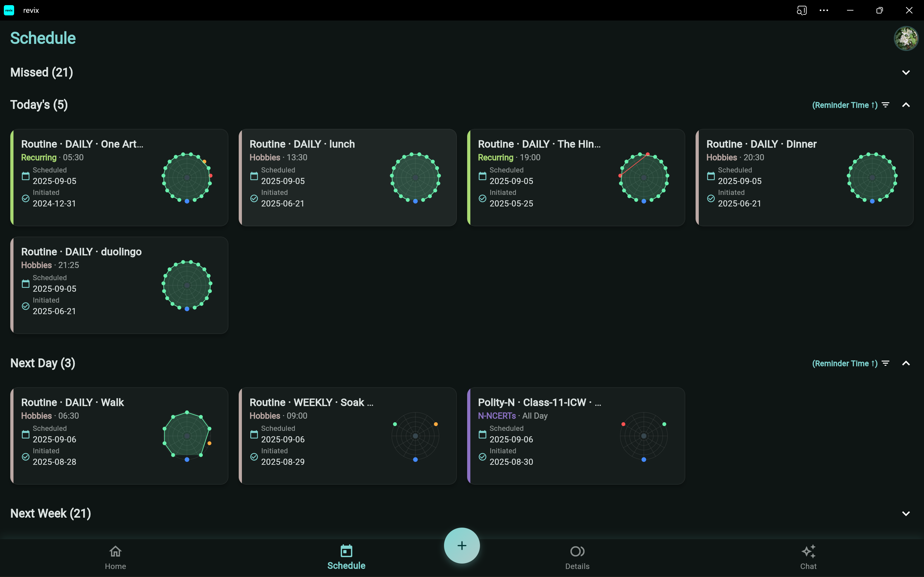Expand the Missed (21) section
The image size is (924, 577).
point(906,72)
